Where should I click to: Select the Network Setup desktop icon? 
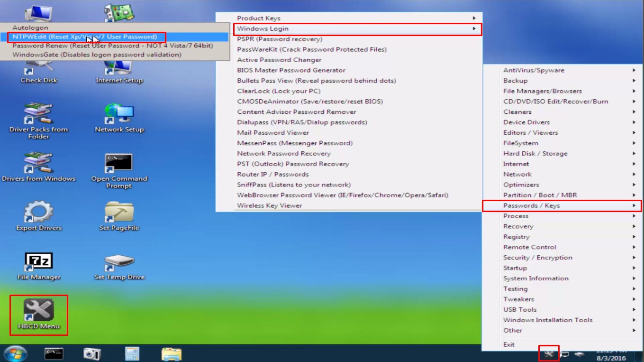(119, 118)
